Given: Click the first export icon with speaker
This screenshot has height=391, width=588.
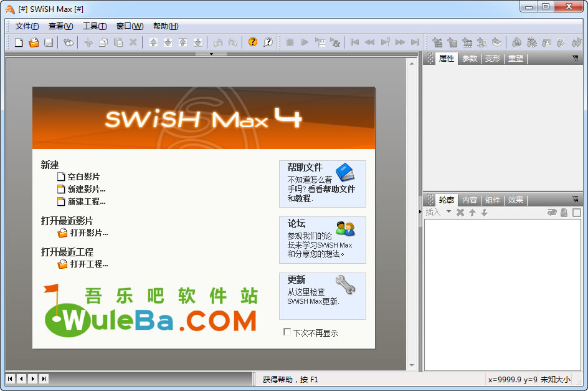Looking at the screenshot, I should coord(517,42).
